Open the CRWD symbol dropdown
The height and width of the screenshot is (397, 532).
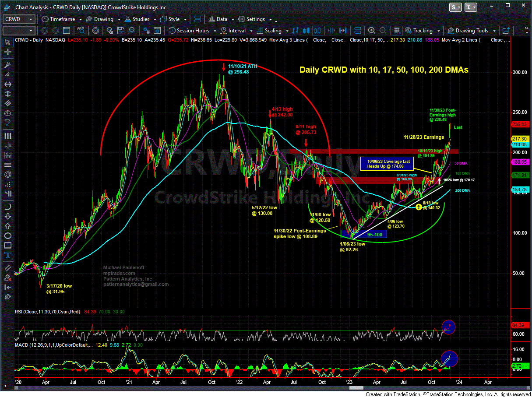pyautogui.click(x=31, y=19)
